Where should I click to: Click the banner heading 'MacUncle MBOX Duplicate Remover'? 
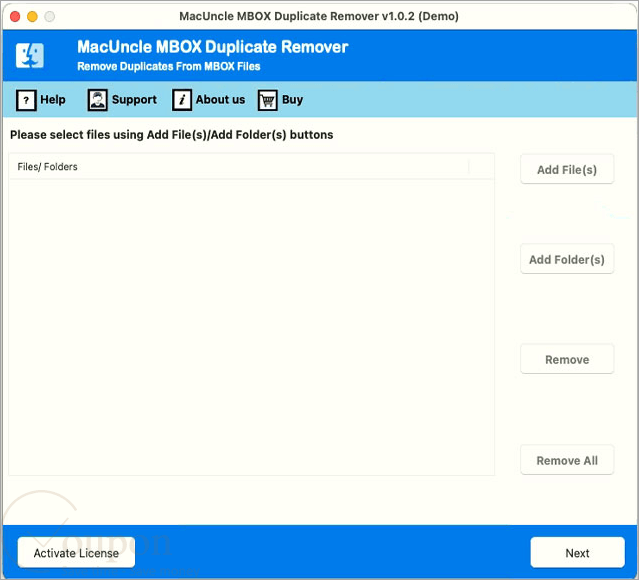click(x=213, y=47)
